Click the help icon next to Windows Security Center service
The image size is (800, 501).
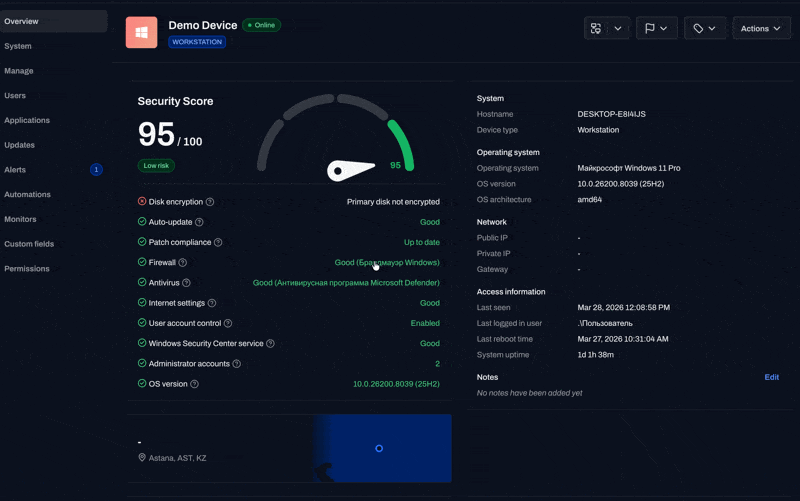[270, 344]
